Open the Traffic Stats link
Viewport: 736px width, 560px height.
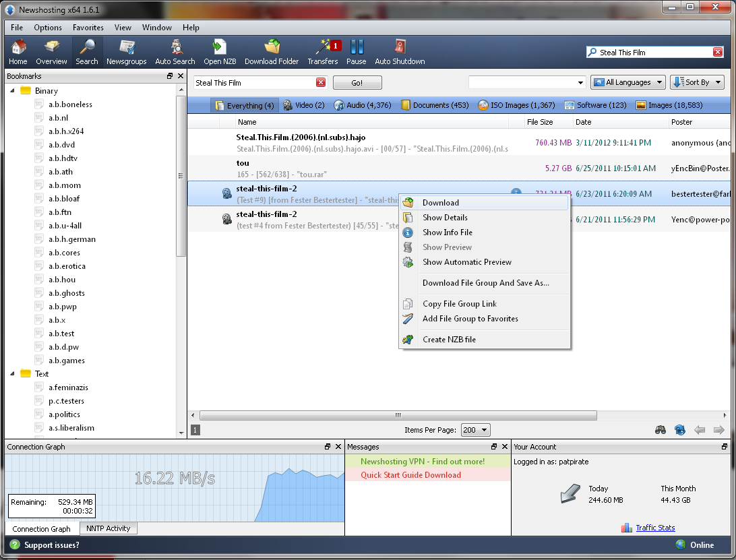[x=655, y=528]
